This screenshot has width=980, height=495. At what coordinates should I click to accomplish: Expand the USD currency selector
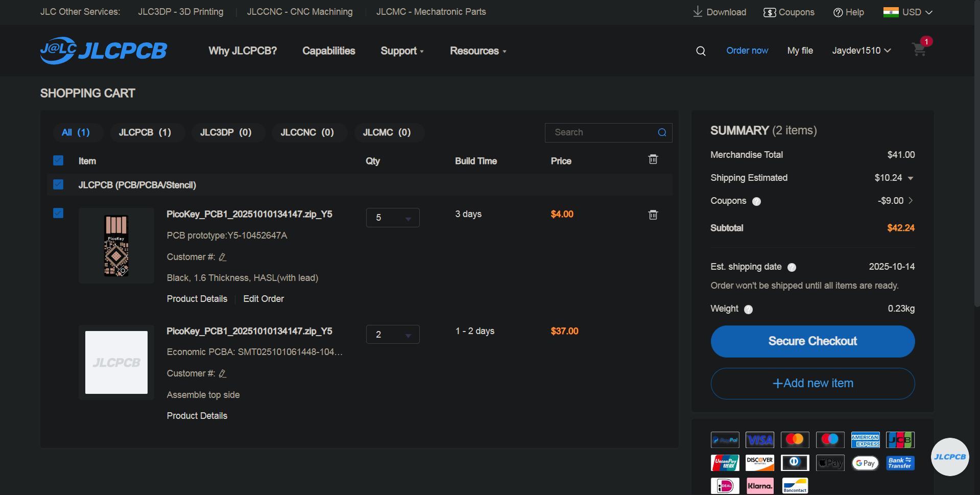point(908,12)
